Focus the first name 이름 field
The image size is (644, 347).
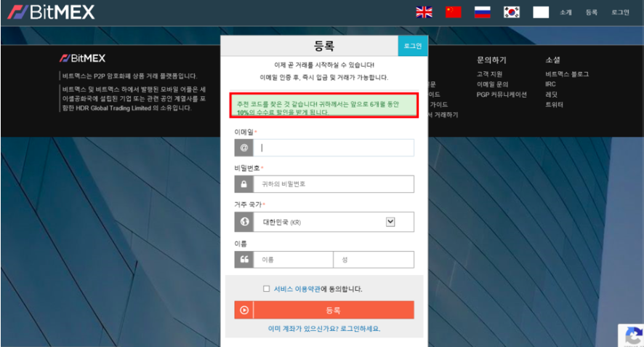click(x=293, y=260)
